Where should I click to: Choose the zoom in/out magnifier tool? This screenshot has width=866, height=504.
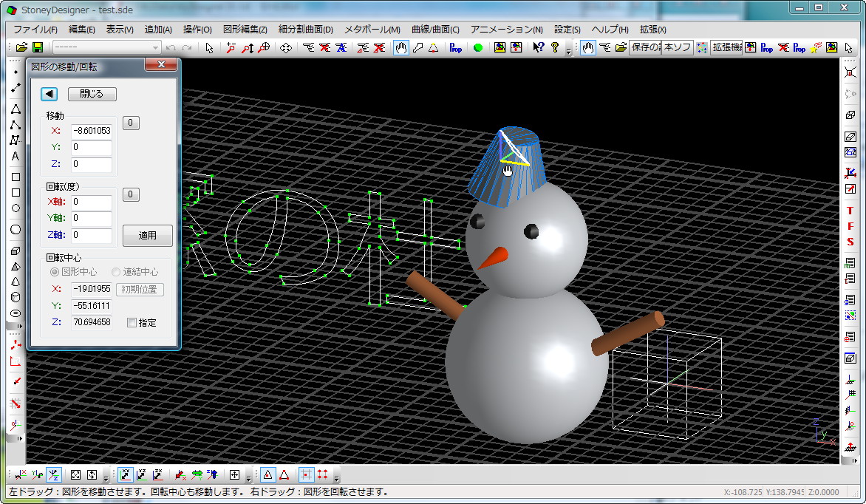[231, 47]
